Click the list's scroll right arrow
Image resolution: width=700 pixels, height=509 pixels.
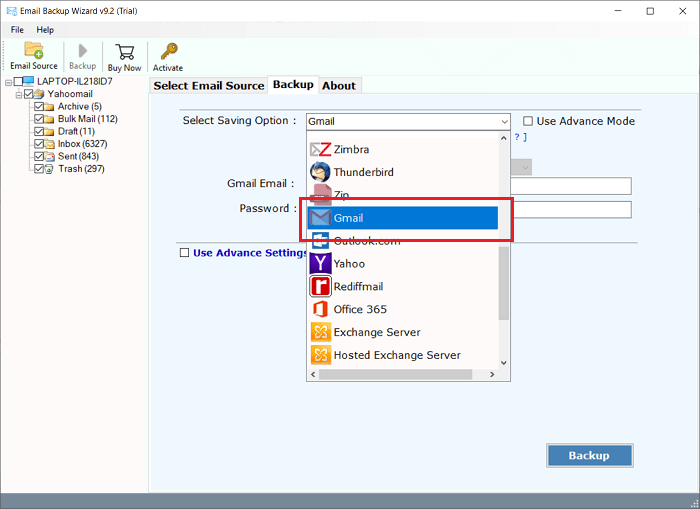pos(492,374)
